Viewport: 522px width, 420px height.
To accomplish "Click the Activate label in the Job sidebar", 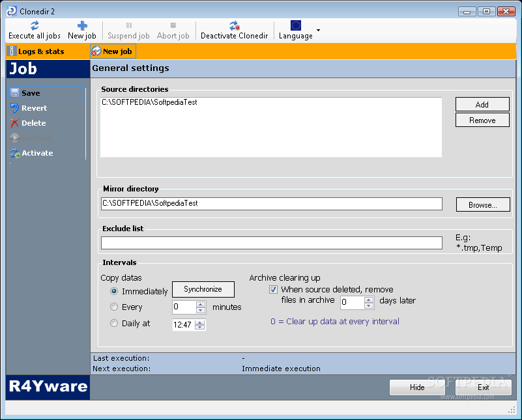I will [37, 153].
